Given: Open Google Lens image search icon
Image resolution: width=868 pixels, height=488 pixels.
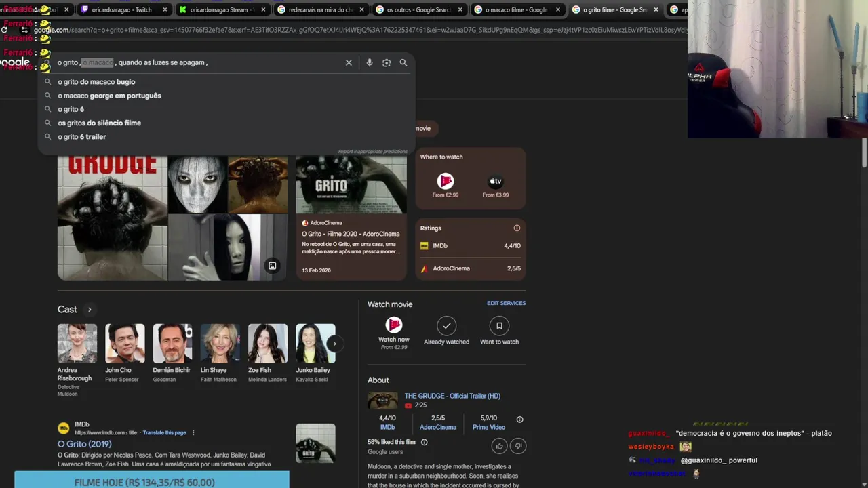Looking at the screenshot, I should [x=387, y=62].
